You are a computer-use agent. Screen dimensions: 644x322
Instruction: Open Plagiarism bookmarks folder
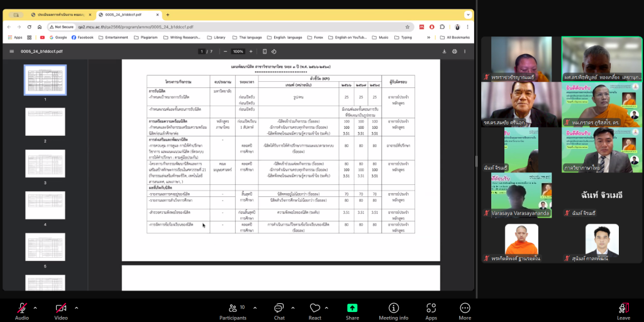(145, 37)
